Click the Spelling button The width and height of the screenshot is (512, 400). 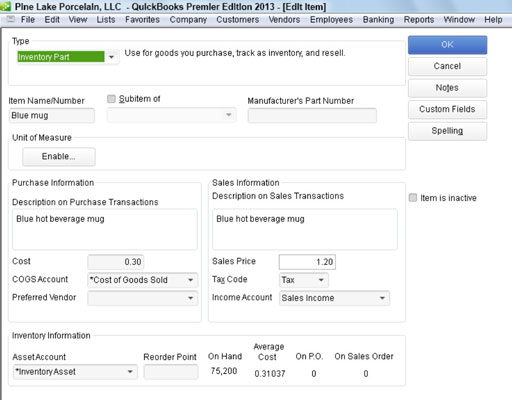tap(447, 131)
